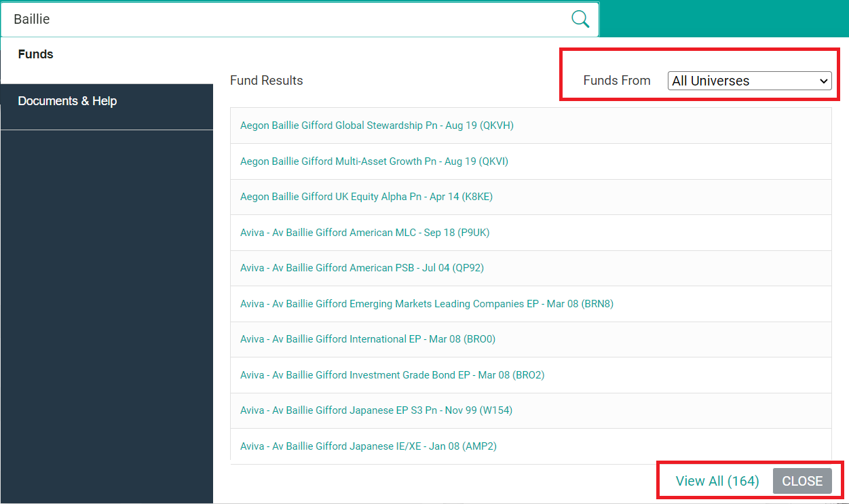Click the Fund Results heading

click(266, 81)
